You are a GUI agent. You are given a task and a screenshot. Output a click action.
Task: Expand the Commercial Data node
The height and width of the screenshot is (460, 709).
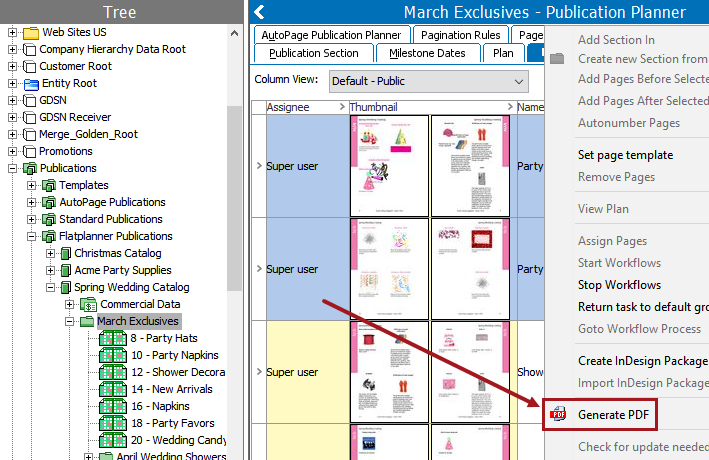pos(69,304)
